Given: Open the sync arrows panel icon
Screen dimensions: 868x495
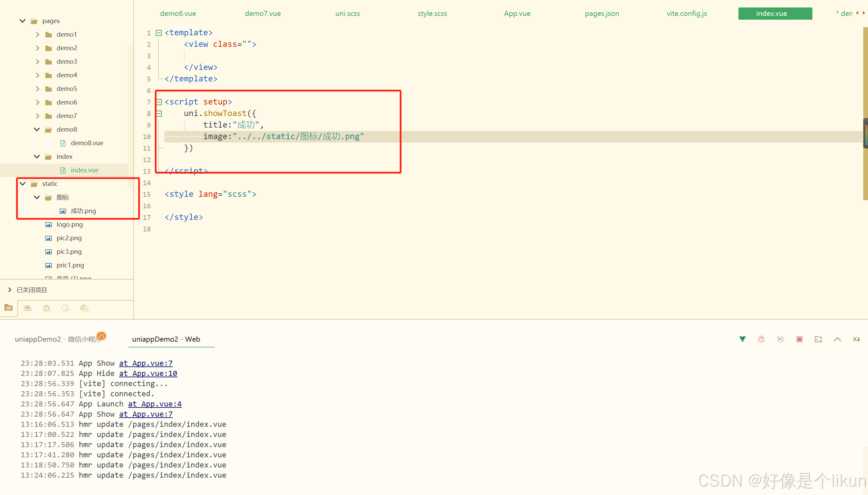Looking at the screenshot, I should pyautogui.click(x=65, y=308).
